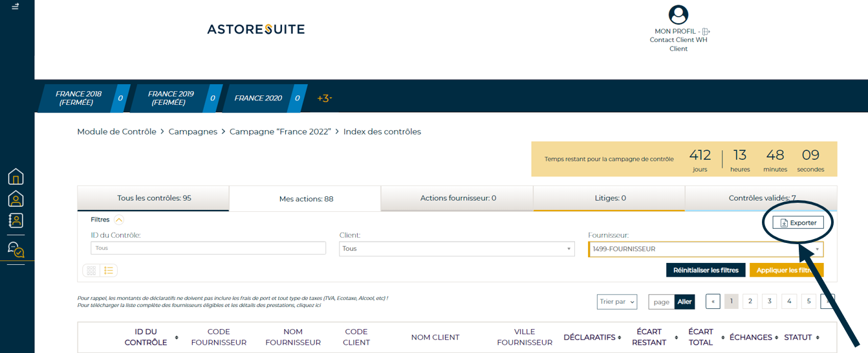This screenshot has height=353, width=868.
Task: Click the logout icon next to MON PROFIL
Action: 706,31
